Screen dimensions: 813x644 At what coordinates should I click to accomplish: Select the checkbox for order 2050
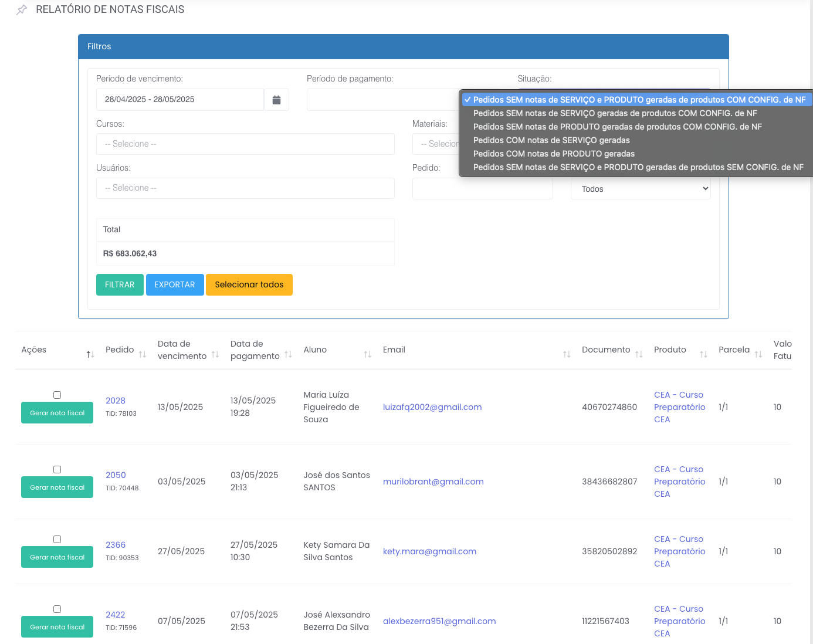[57, 469]
